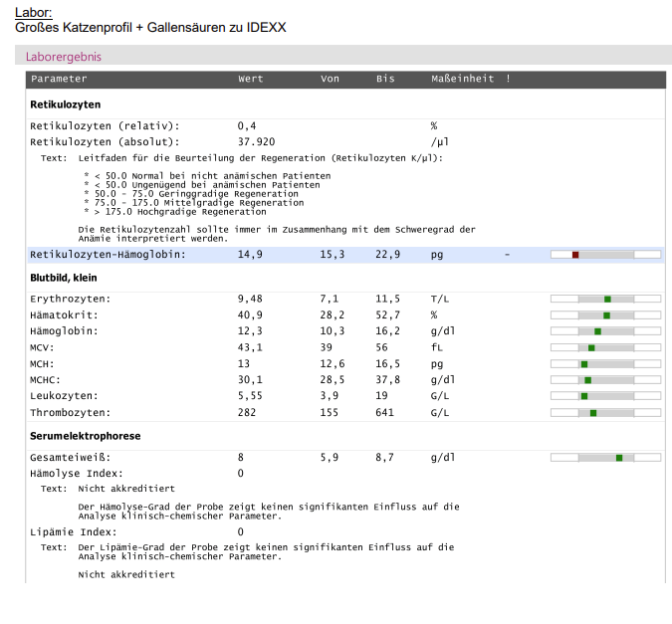Screen dimensions: 672x624
Task: Click the '> 175.0 Hochgradige Regeneration' guideline line
Action: (175, 212)
